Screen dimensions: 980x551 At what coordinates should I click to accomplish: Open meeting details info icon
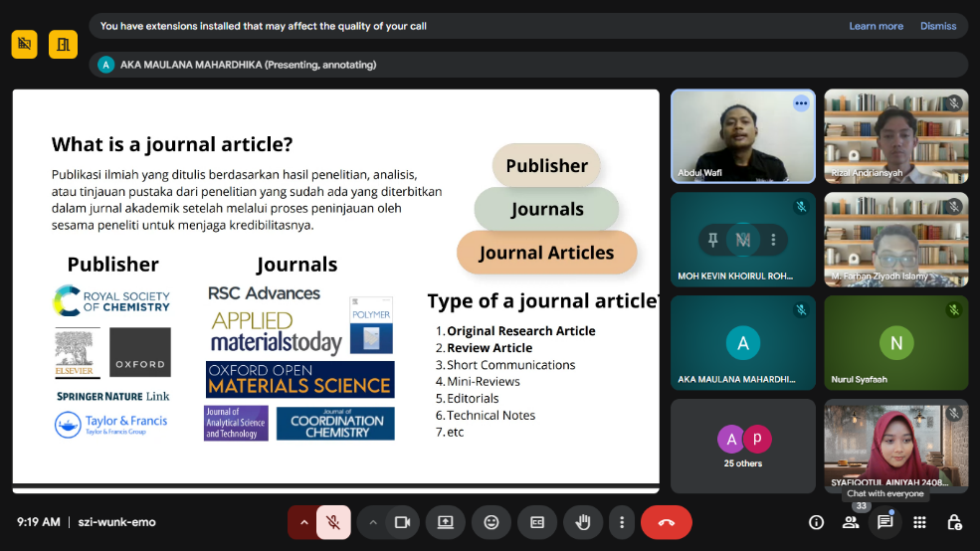(x=816, y=522)
